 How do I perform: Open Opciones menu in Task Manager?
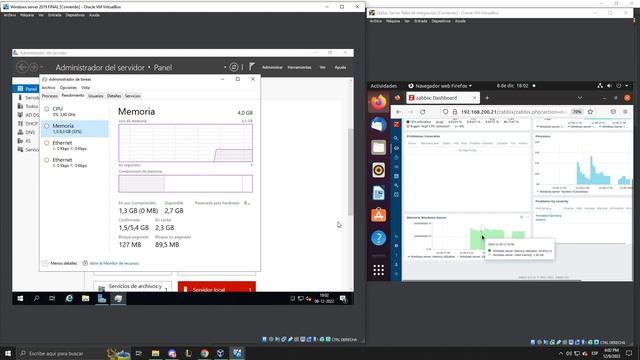click(68, 87)
